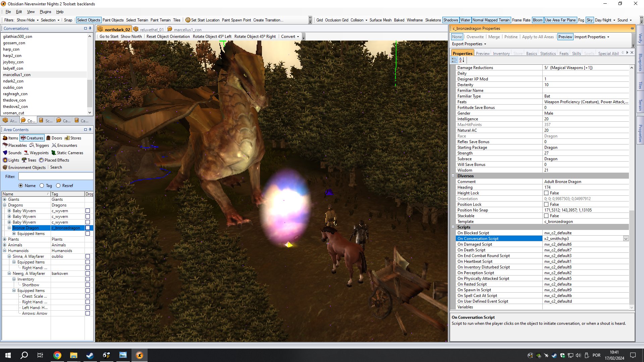Switch property grid to categorized view
The width and height of the screenshot is (644, 362).
click(x=454, y=60)
